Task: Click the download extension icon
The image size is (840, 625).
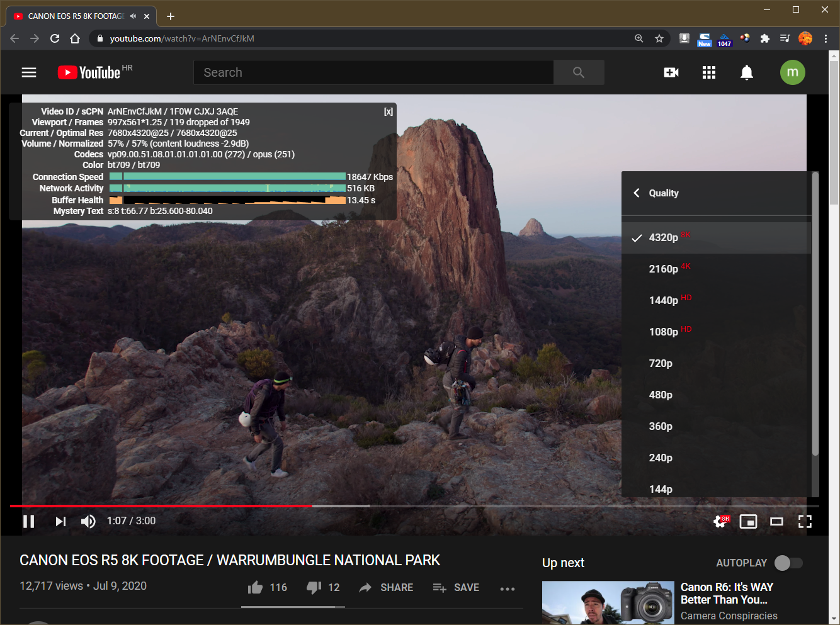Action: tap(684, 38)
